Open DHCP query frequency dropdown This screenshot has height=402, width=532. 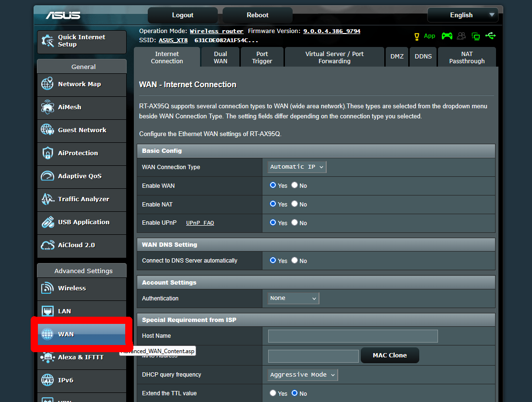(x=303, y=375)
